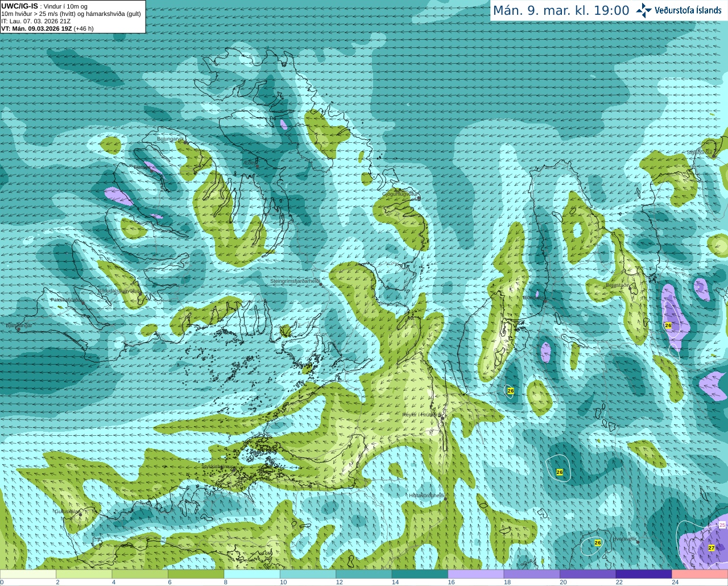Click the yellow 27 gust marker

tap(711, 548)
